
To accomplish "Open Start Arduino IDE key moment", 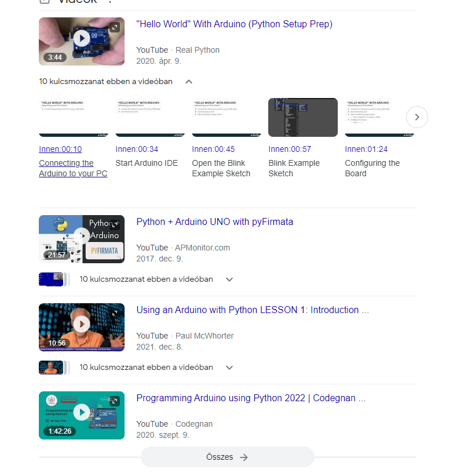I will click(147, 163).
